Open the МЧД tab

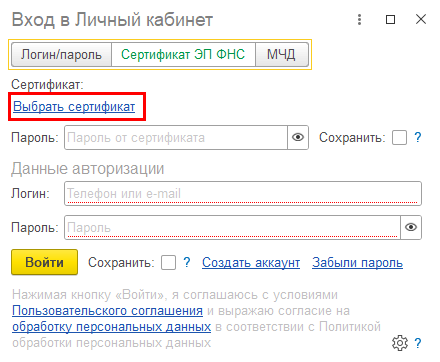(281, 54)
